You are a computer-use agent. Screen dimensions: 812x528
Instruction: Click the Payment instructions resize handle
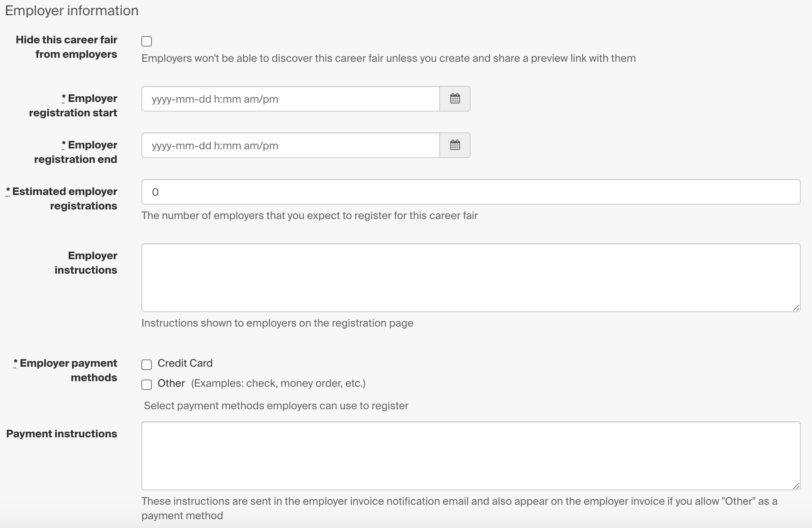point(796,486)
